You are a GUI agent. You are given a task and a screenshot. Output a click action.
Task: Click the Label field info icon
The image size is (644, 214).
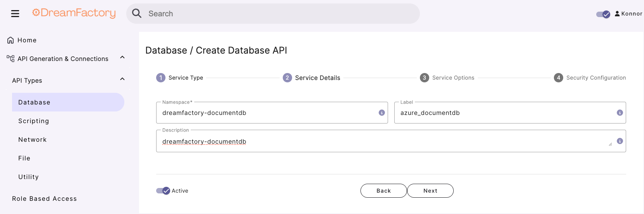[x=620, y=113]
